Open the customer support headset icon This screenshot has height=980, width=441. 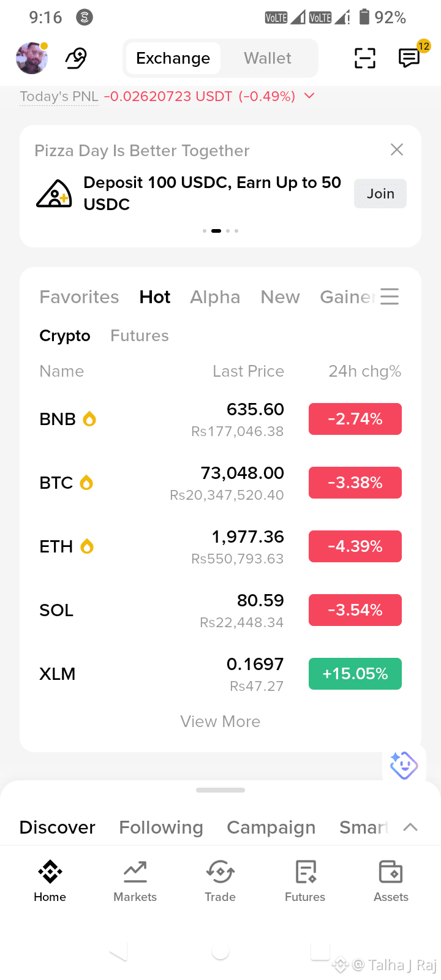click(77, 58)
